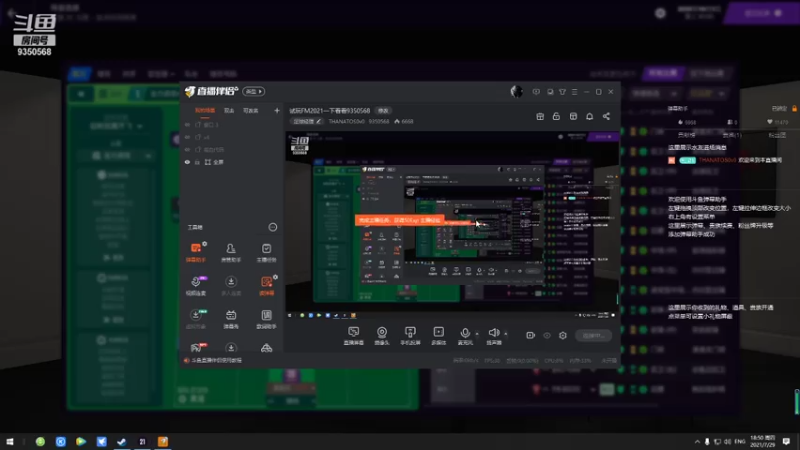Open the feedback message icon in title bar

point(536,92)
